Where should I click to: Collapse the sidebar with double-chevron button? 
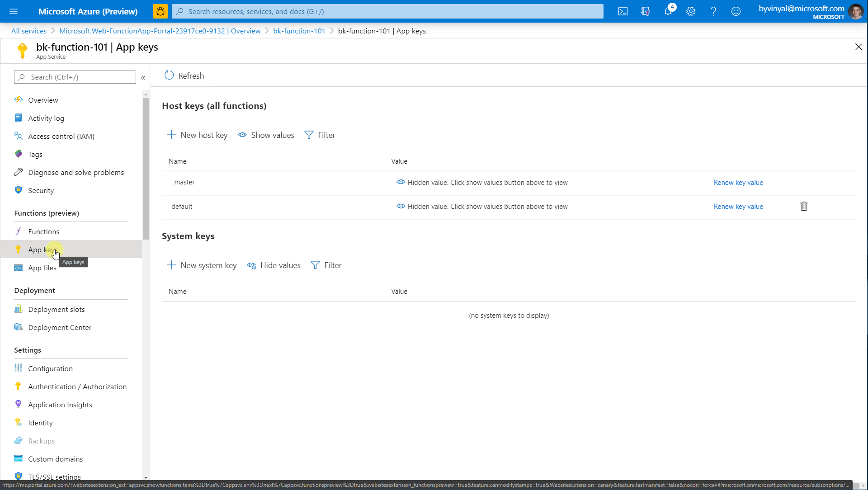coord(143,78)
